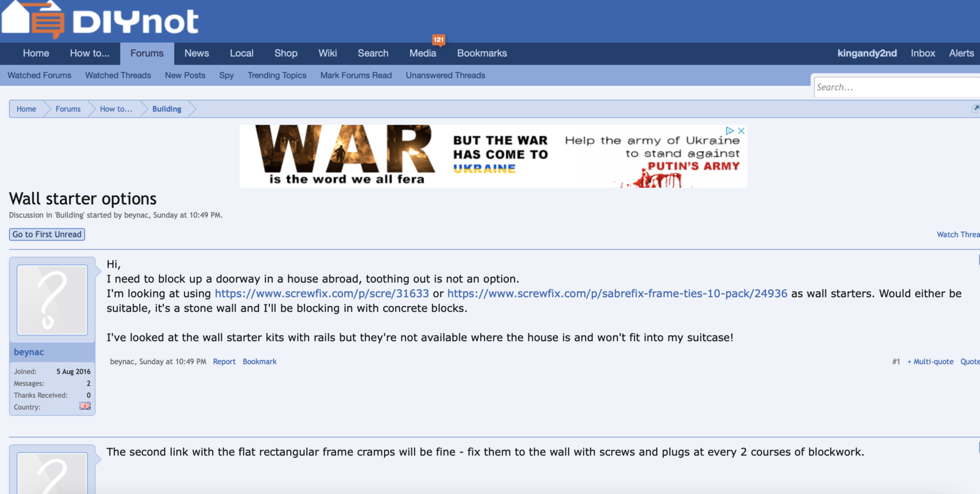Viewport: 980px width, 494px height.
Task: Click the Wall starter options title
Action: 83,199
